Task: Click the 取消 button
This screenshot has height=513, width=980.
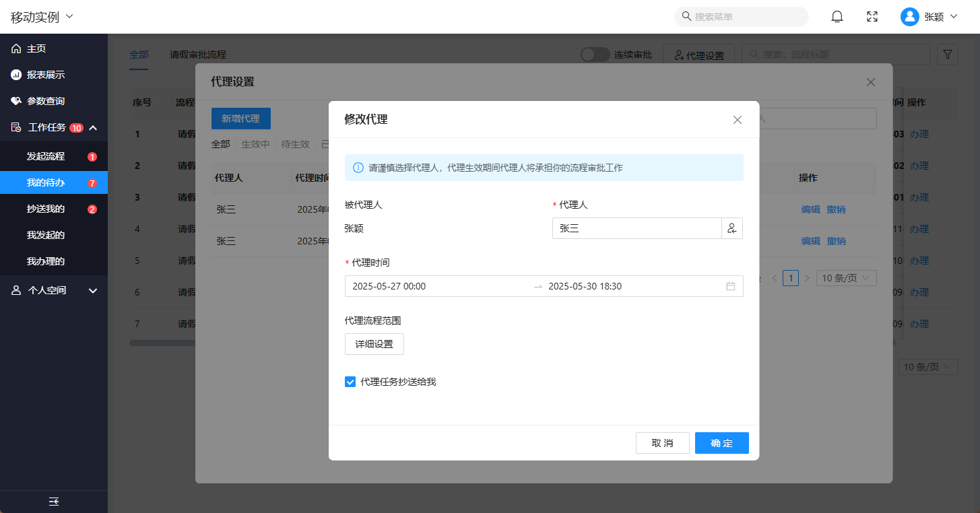Action: tap(662, 443)
